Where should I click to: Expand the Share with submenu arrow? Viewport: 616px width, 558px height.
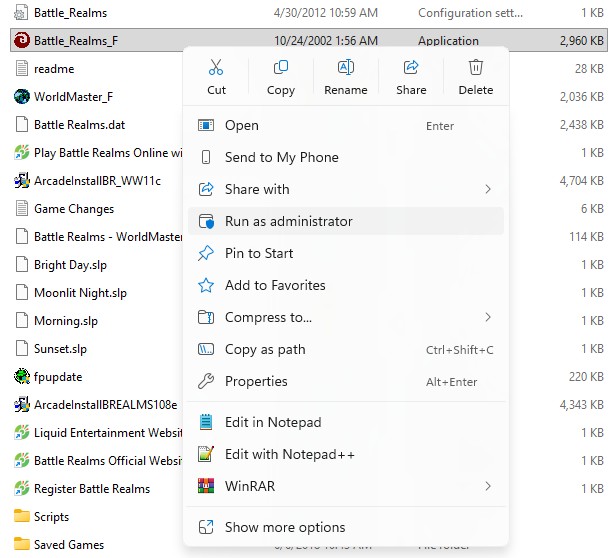click(488, 189)
